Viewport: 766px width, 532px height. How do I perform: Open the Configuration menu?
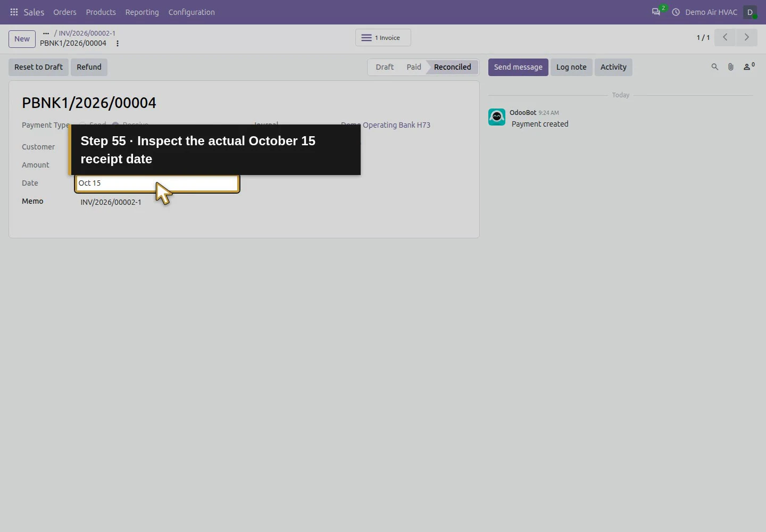(191, 12)
